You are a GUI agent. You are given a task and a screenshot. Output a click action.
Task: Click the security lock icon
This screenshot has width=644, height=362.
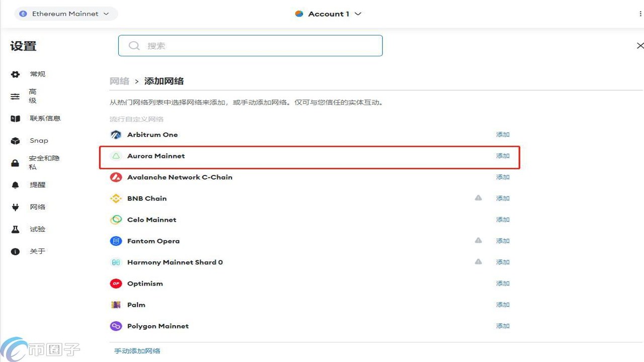pyautogui.click(x=15, y=163)
